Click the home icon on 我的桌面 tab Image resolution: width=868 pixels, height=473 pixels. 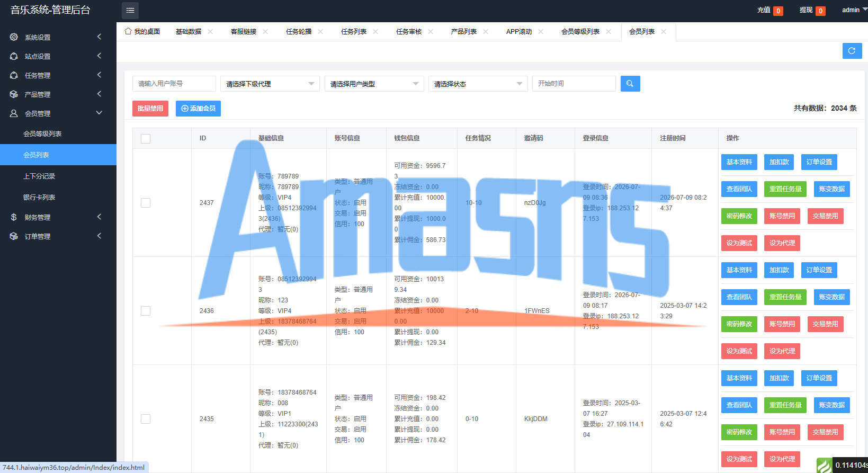pos(128,31)
